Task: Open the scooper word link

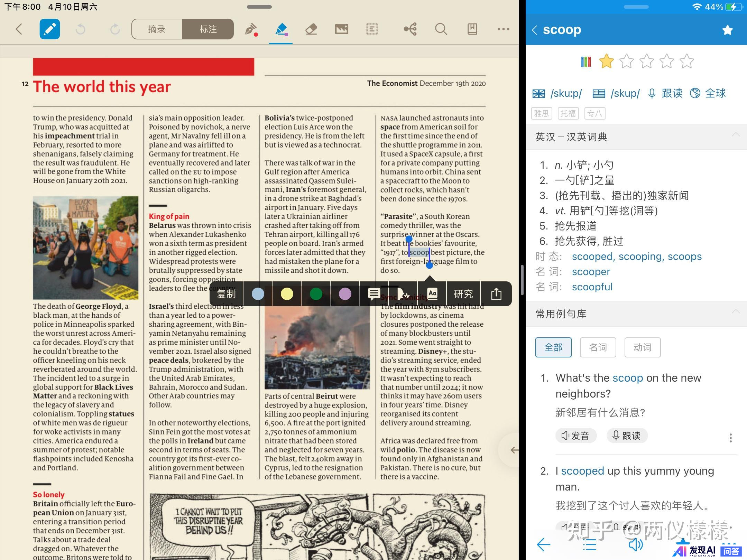Action: (x=591, y=272)
